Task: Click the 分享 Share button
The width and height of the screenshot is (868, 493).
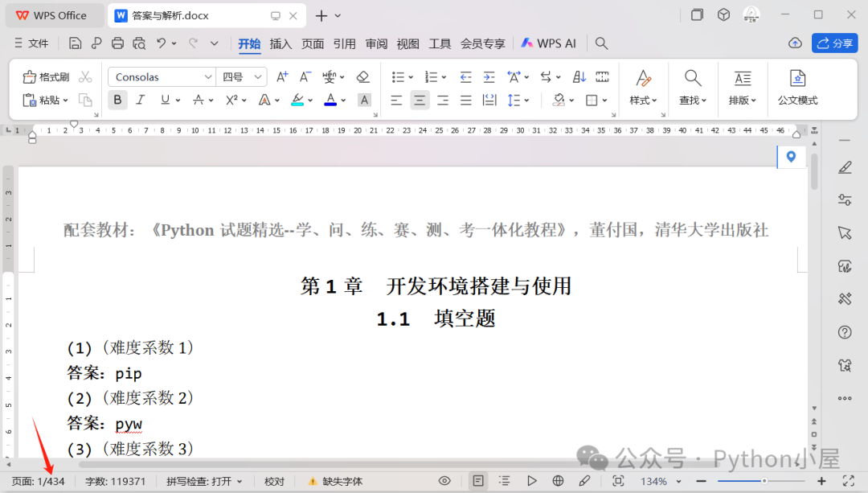Action: click(835, 43)
